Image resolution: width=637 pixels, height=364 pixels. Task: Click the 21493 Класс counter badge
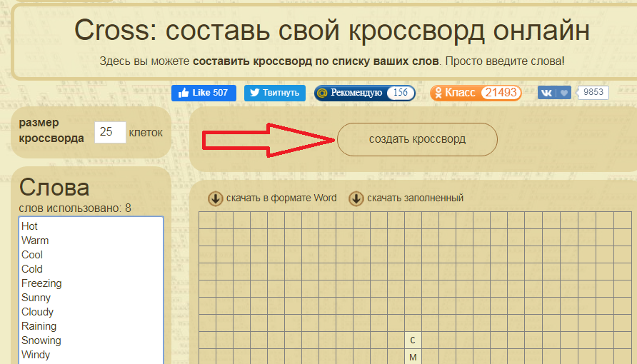pyautogui.click(x=501, y=93)
